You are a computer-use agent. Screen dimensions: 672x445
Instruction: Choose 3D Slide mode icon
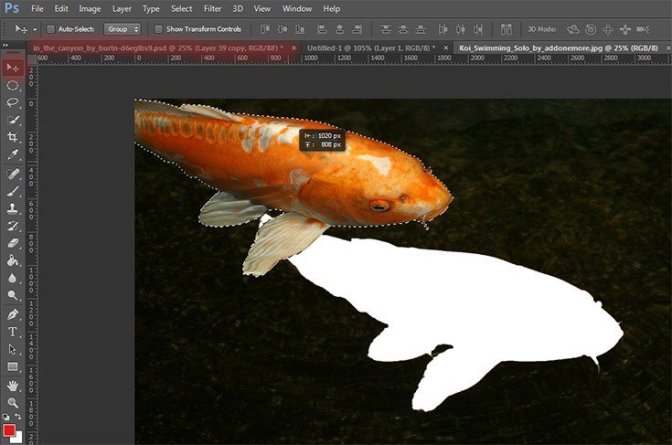pyautogui.click(x=625, y=29)
